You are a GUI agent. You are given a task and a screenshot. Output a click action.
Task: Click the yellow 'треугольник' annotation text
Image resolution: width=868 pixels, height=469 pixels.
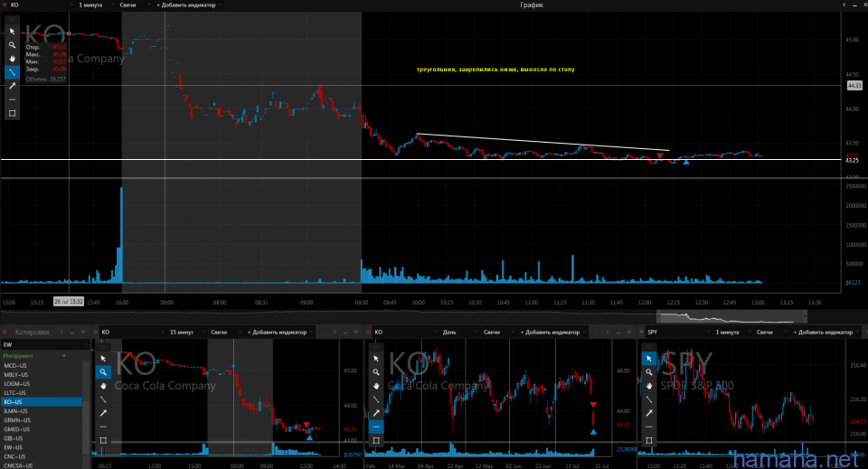point(495,70)
